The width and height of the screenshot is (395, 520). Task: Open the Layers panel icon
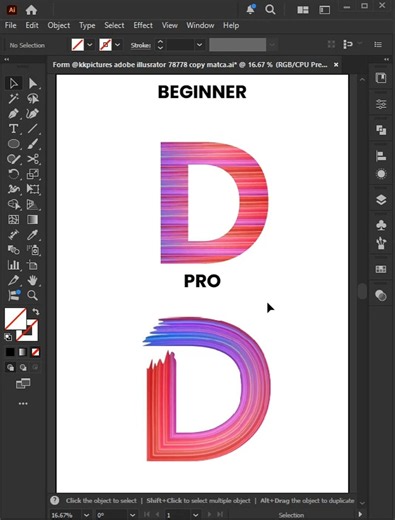pos(381,200)
